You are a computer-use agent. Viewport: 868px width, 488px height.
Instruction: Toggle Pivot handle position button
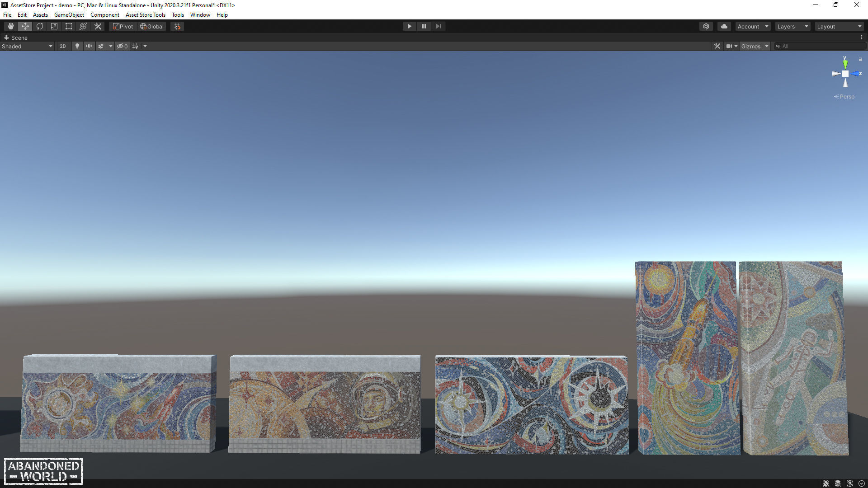(x=123, y=26)
